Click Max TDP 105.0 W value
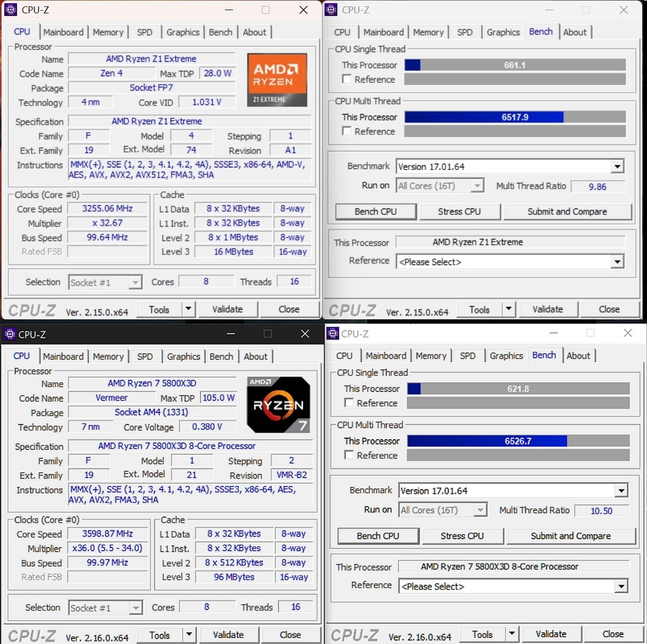The height and width of the screenshot is (644, 647). click(x=219, y=398)
